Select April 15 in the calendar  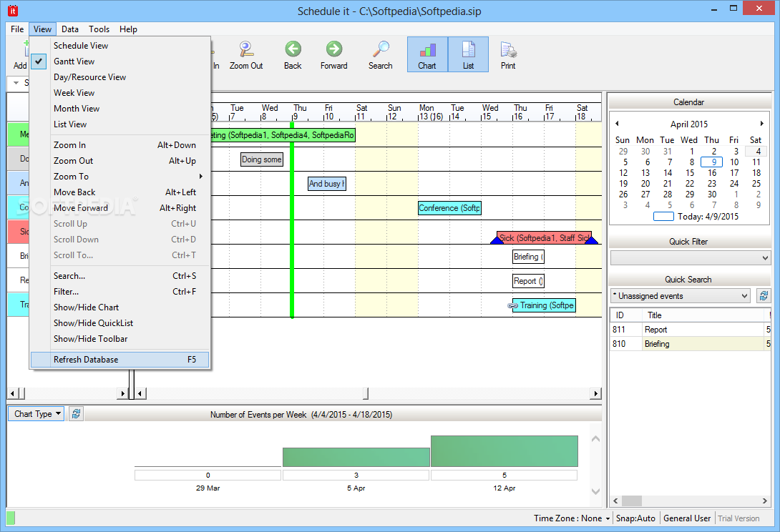point(690,173)
